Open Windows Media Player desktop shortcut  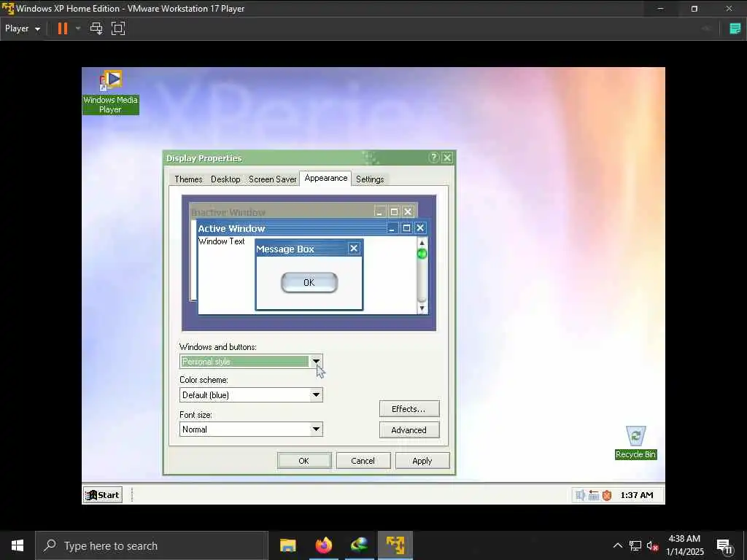click(111, 92)
